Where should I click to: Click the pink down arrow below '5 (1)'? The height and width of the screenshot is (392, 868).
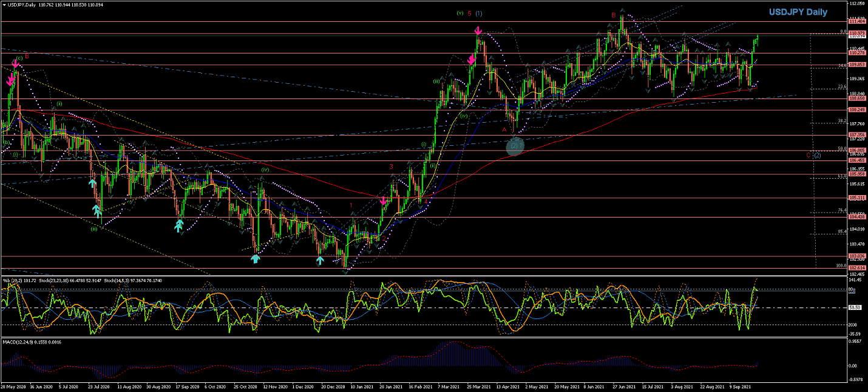[x=478, y=30]
